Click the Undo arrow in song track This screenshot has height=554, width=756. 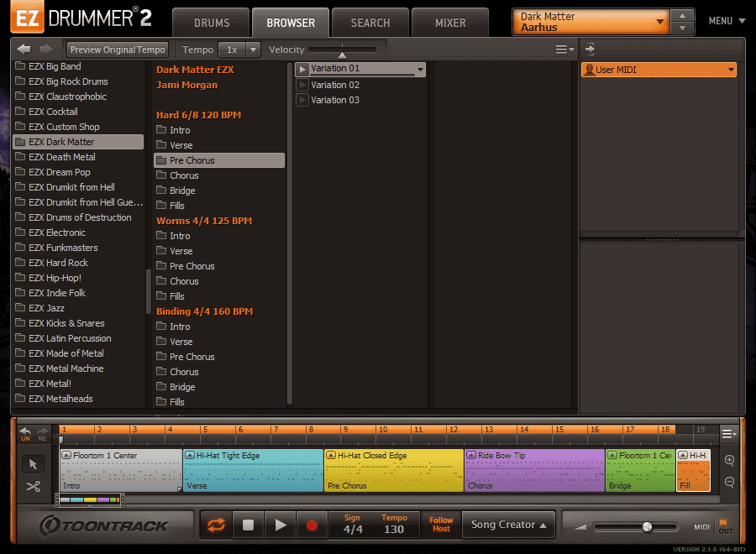tap(25, 434)
